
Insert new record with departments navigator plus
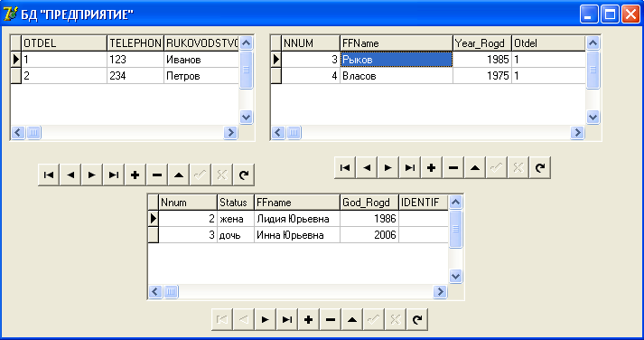[x=135, y=175]
